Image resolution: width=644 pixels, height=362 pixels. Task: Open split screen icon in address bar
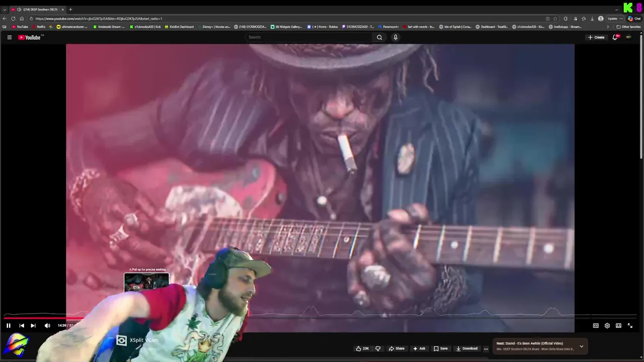548,19
